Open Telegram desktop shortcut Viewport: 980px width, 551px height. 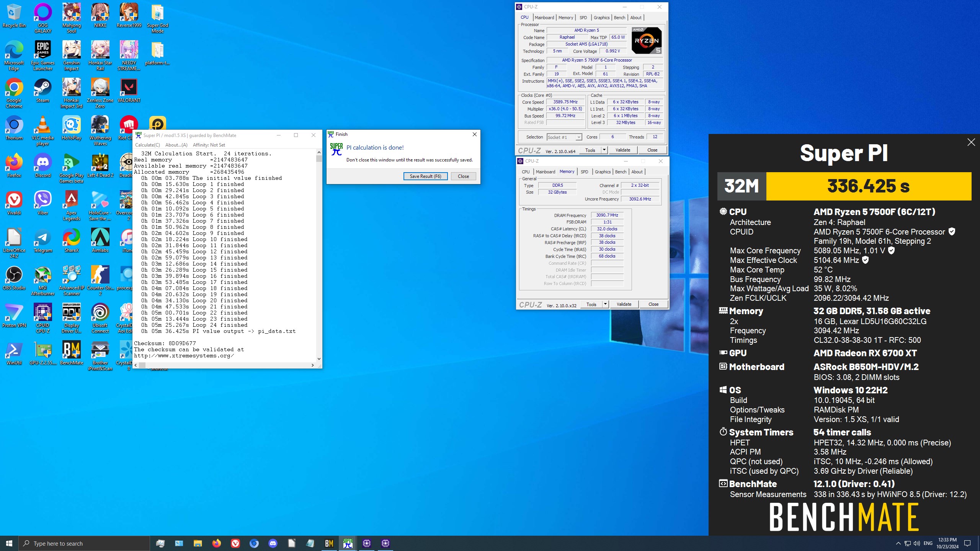coord(42,241)
